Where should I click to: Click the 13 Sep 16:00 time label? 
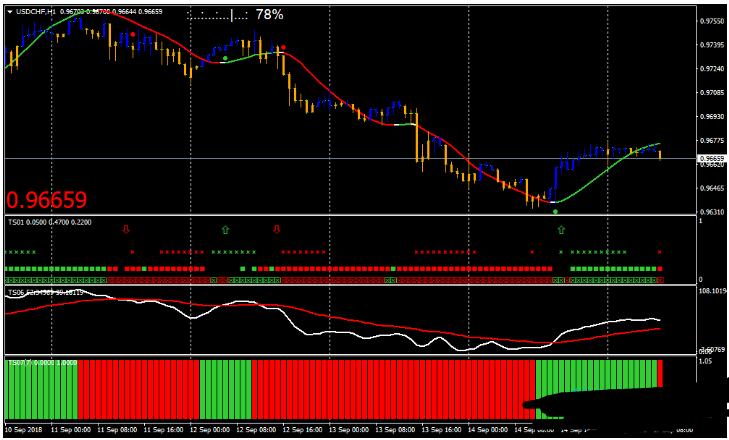[x=441, y=429]
